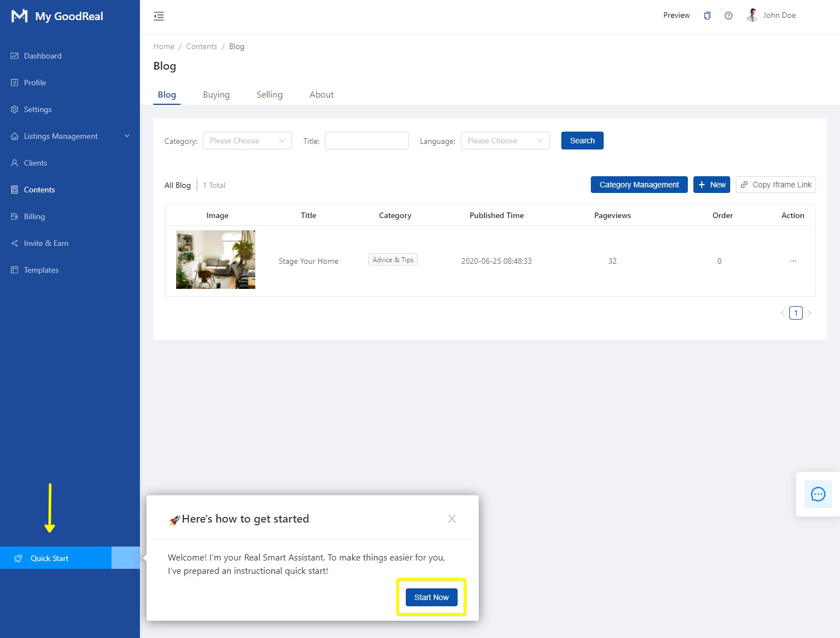Click the three-dot action menu for Stage Your Home
Image resolution: width=840 pixels, height=638 pixels.
(793, 261)
